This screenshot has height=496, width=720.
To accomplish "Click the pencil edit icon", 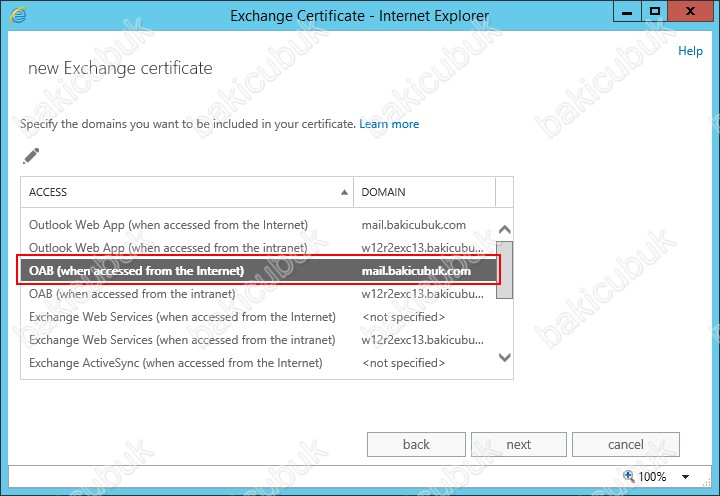I will tap(31, 156).
